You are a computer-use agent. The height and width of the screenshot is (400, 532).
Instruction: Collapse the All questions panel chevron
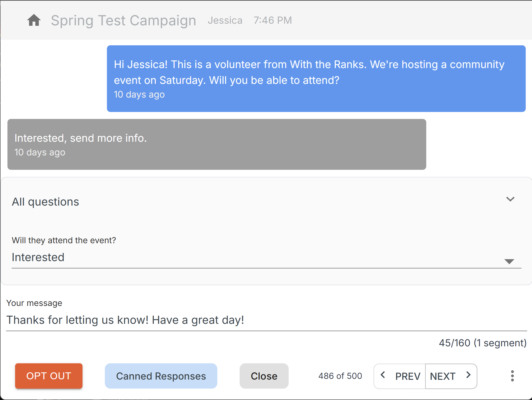(x=510, y=199)
